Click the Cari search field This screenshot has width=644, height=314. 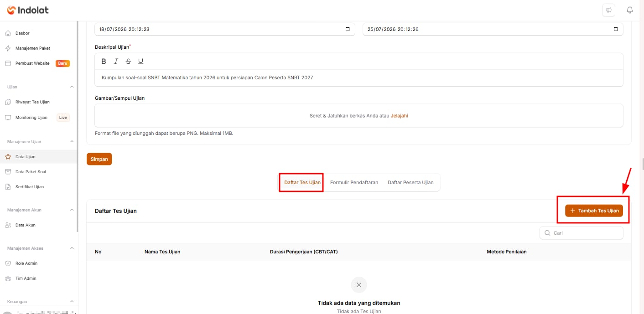(582, 233)
